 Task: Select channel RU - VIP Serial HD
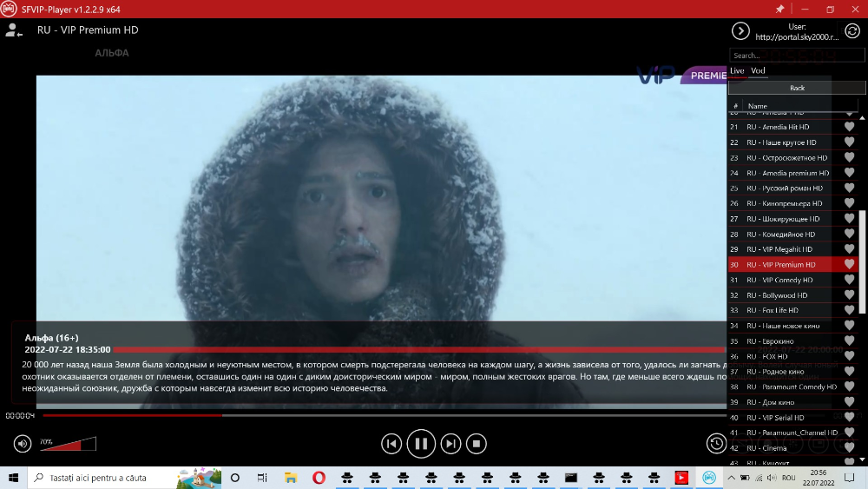[x=792, y=418]
